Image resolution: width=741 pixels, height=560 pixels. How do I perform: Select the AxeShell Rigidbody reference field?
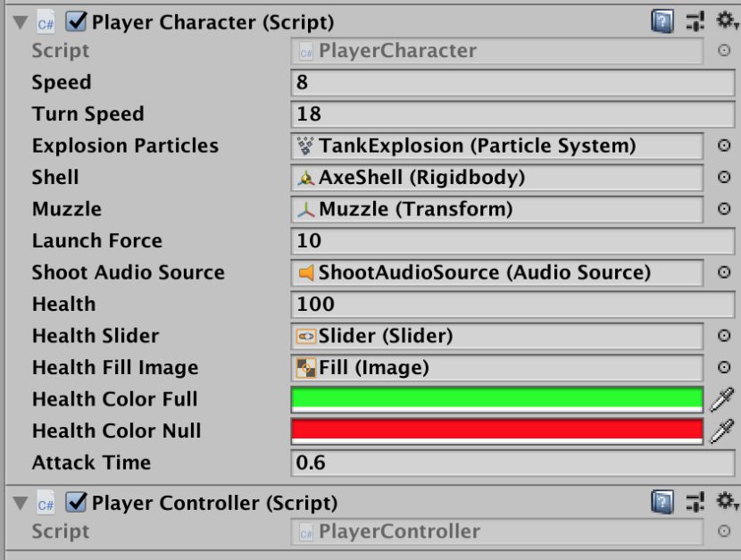496,177
